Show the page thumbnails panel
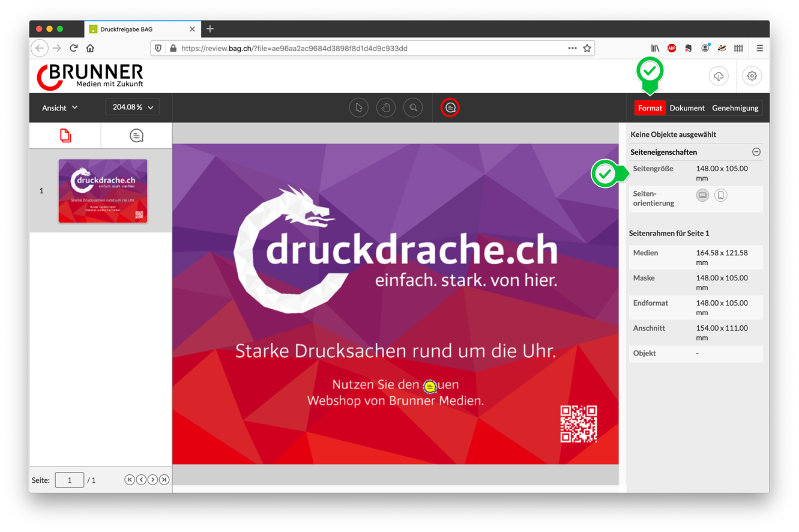799x532 pixels. point(65,136)
